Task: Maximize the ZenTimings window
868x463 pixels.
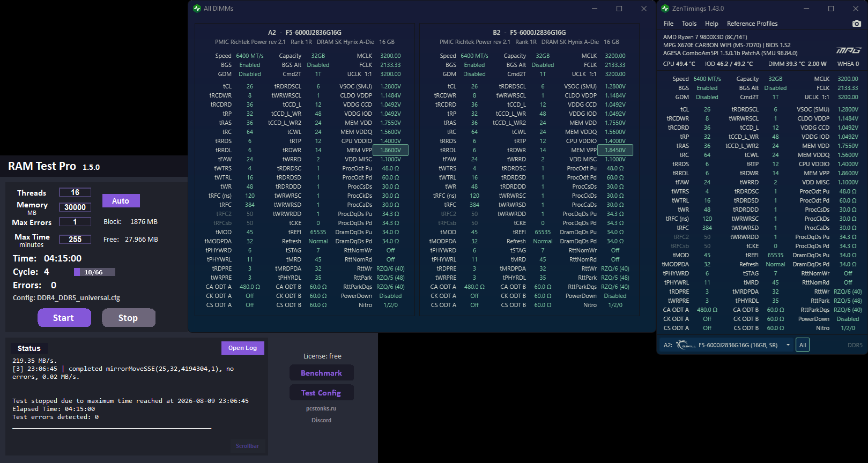Action: (831, 9)
